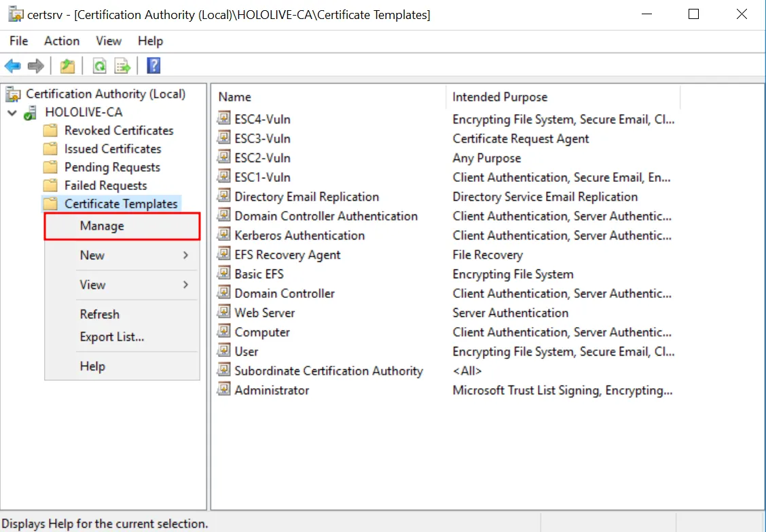Select the Subordinate Certification Authority template name
Viewport: 766px width, 532px height.
pos(328,371)
